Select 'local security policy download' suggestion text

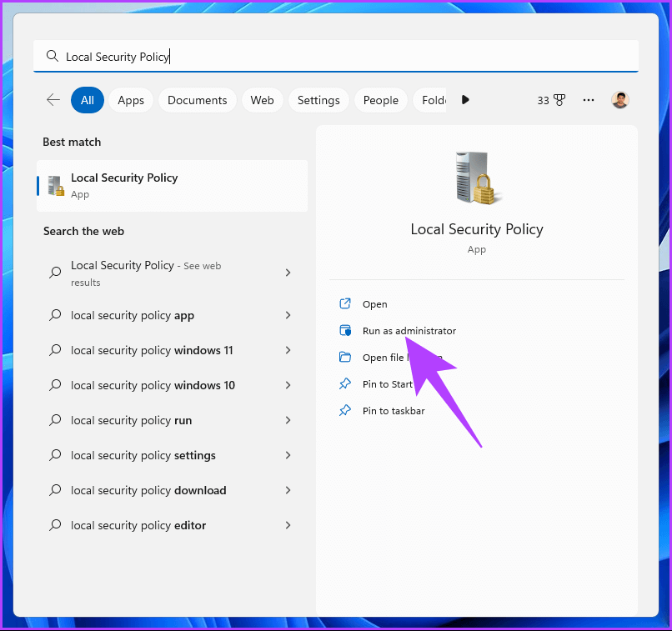click(148, 490)
